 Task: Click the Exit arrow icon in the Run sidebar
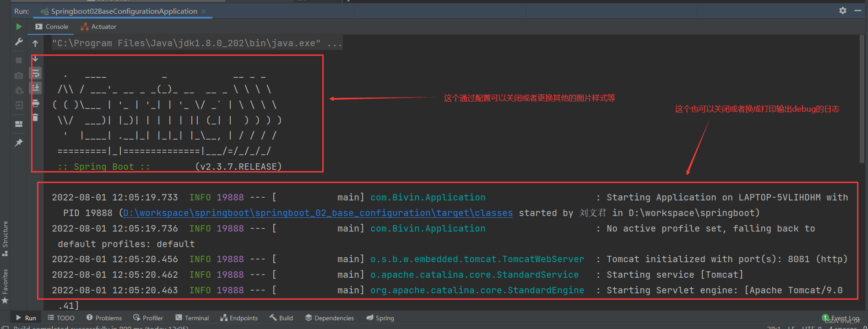[x=19, y=106]
